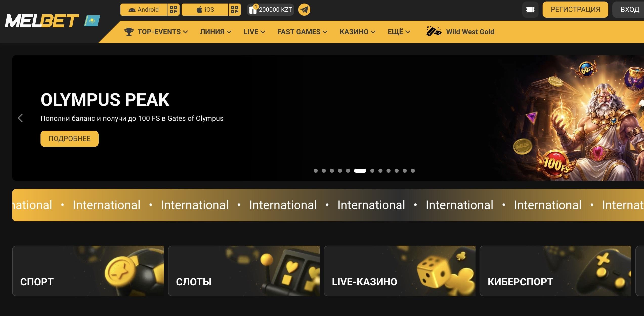Click the ВХОД login button
The image size is (644, 316).
(629, 10)
